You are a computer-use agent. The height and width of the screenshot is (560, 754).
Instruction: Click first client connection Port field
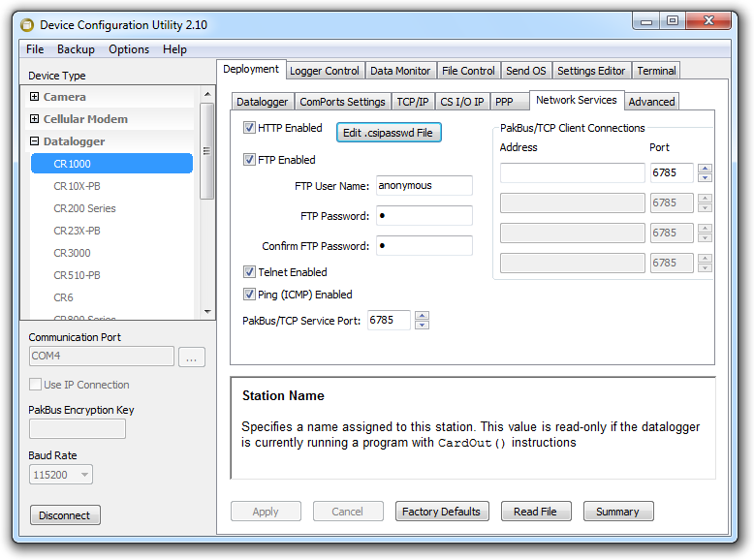[x=672, y=172]
